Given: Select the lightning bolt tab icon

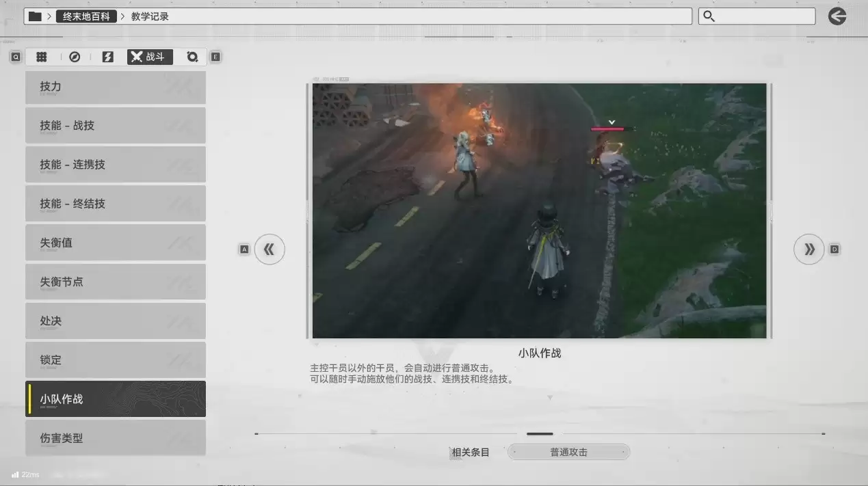Looking at the screenshot, I should (x=107, y=57).
